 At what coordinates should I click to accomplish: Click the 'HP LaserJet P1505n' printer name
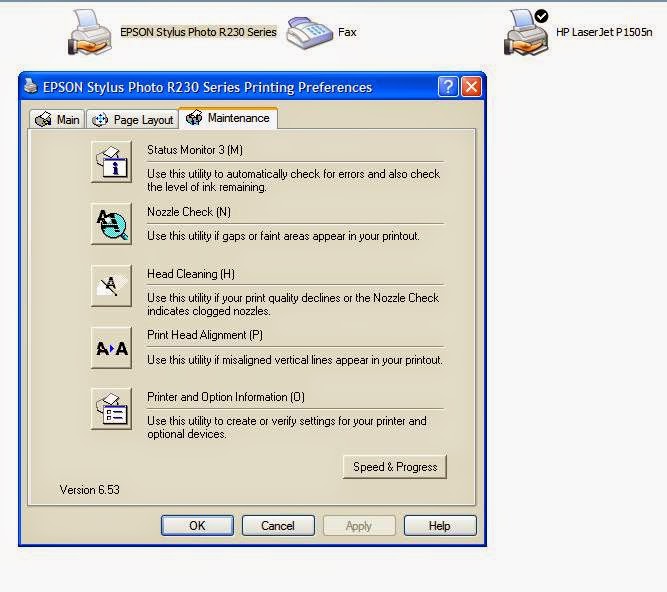tap(604, 32)
